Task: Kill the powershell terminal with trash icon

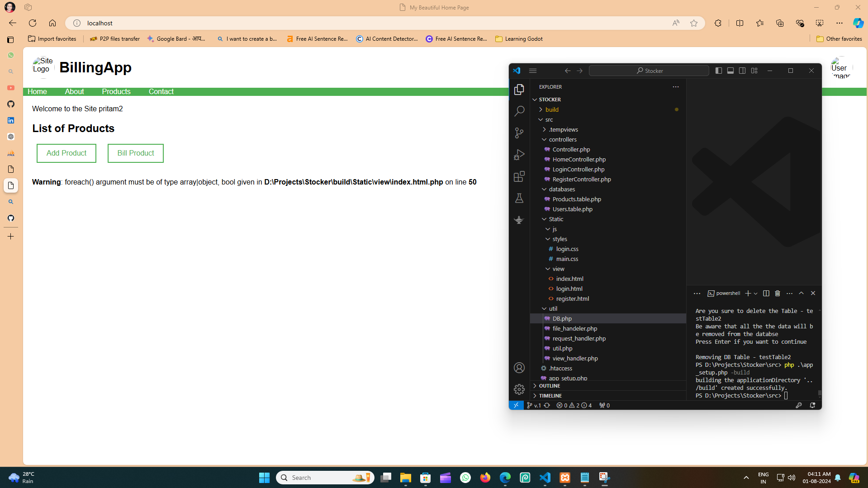Action: 778,293
